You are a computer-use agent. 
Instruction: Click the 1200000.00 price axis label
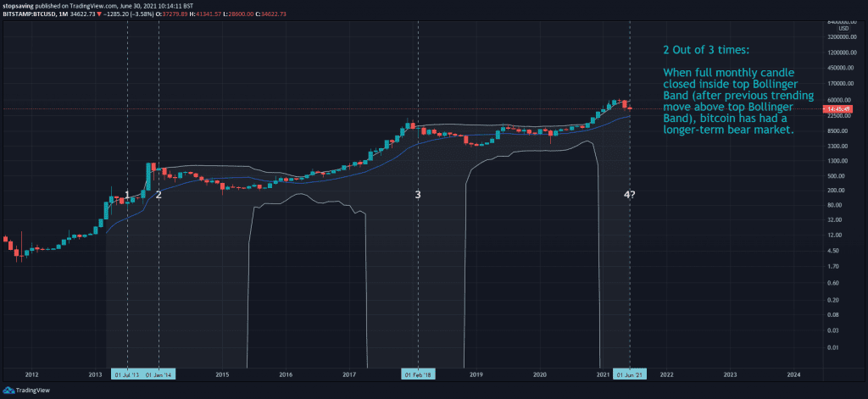click(x=843, y=53)
